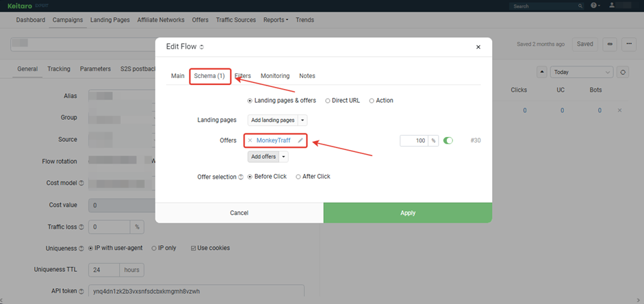Open the Reports dropdown menu
The width and height of the screenshot is (644, 304).
pyautogui.click(x=276, y=20)
